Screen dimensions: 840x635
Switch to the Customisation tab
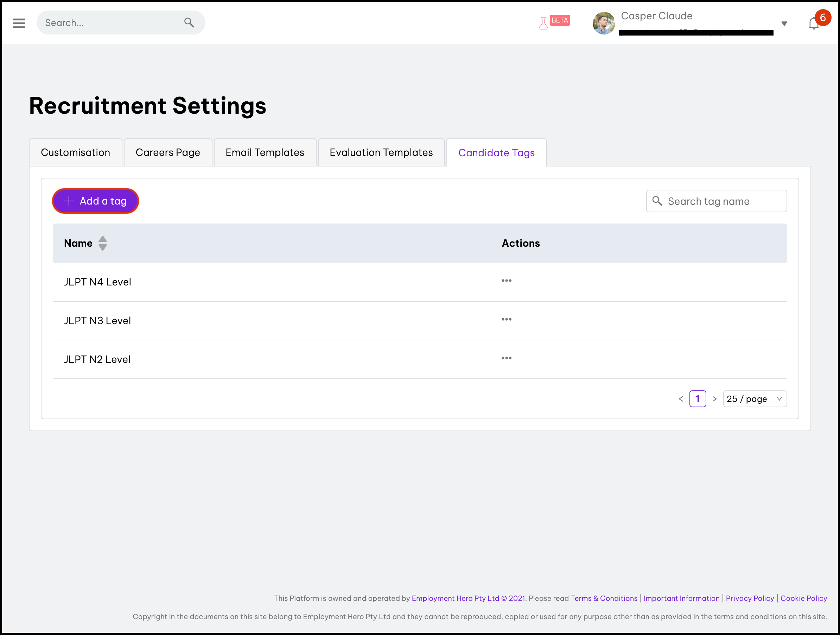pos(75,153)
